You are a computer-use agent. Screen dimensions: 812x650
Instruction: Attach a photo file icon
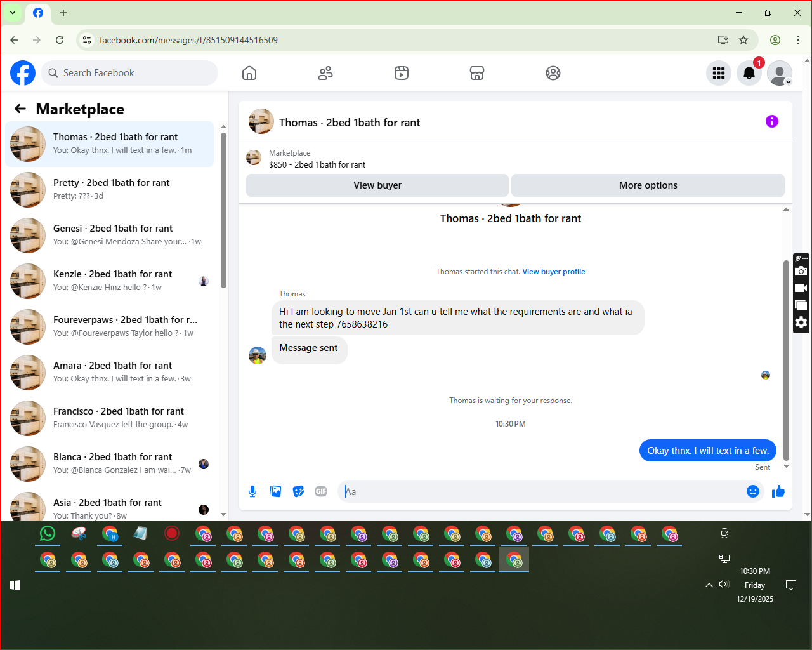click(275, 491)
